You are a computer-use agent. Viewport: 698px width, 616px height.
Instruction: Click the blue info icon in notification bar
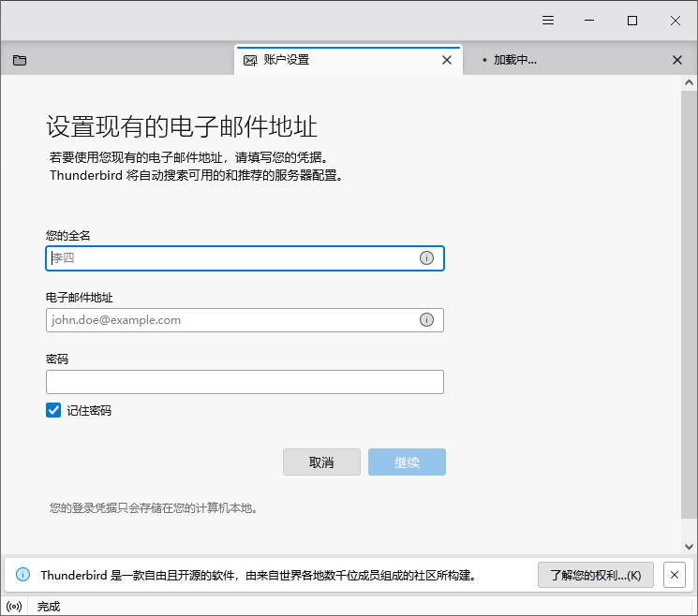click(x=22, y=575)
